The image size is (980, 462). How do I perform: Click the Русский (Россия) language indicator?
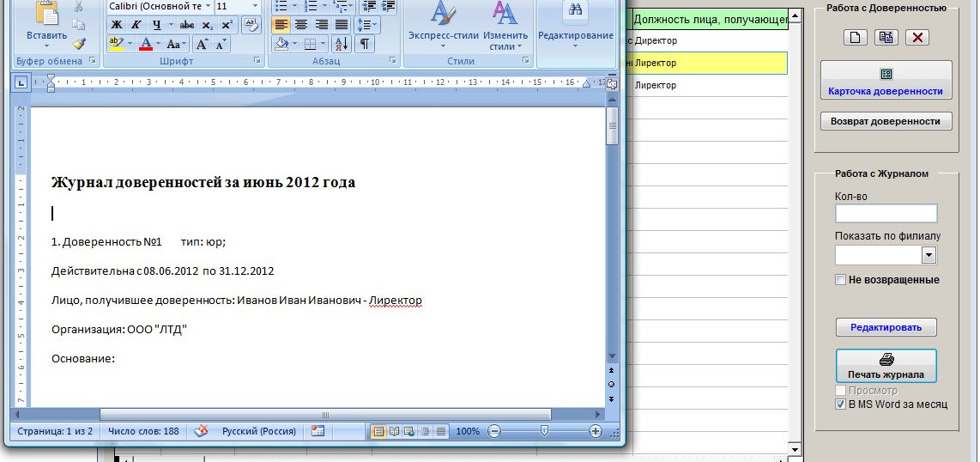click(259, 431)
